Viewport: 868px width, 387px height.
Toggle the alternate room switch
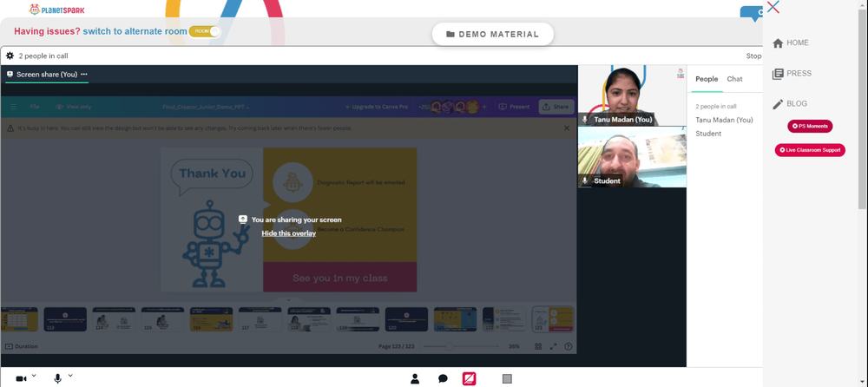(x=205, y=31)
